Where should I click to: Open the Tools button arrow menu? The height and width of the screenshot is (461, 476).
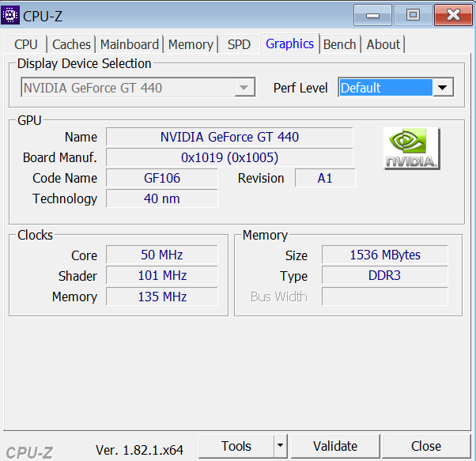[x=280, y=446]
